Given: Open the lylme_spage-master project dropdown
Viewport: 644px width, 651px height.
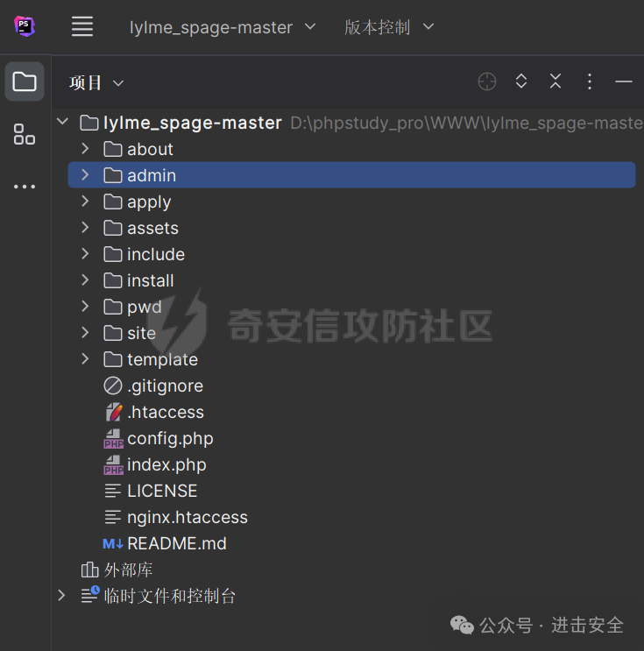Looking at the screenshot, I should pyautogui.click(x=223, y=27).
